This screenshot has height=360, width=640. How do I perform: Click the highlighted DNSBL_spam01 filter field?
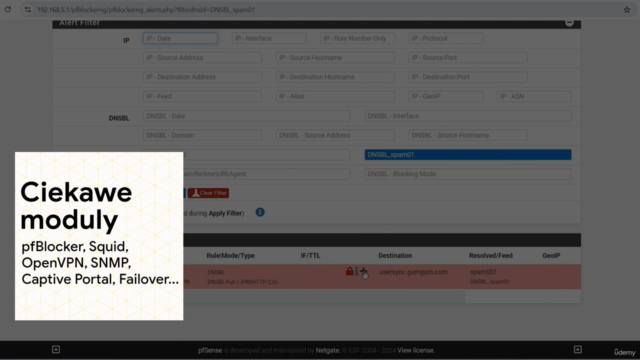[x=468, y=155]
